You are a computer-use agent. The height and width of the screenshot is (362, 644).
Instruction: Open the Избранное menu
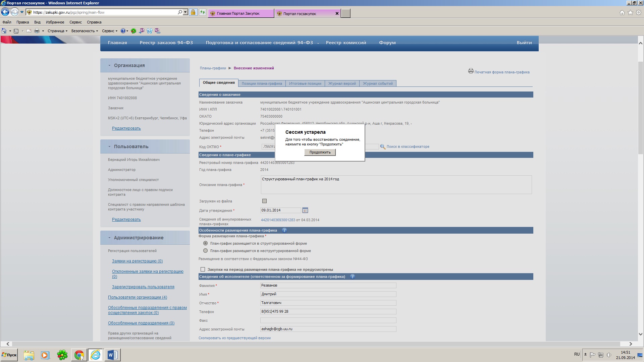pos(55,22)
